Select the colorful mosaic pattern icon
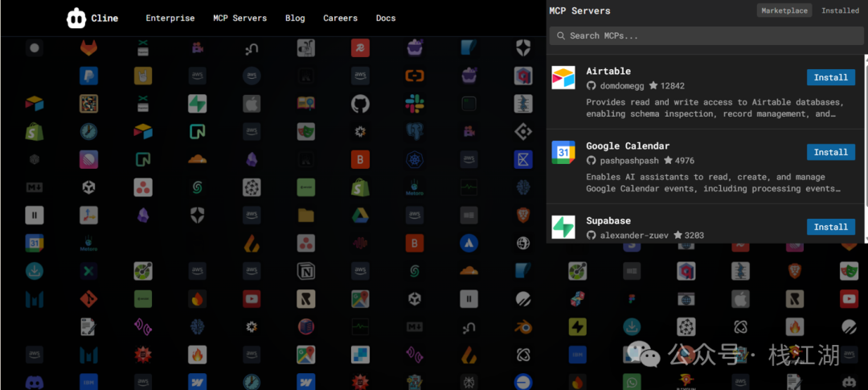This screenshot has height=390, width=868. click(x=88, y=103)
